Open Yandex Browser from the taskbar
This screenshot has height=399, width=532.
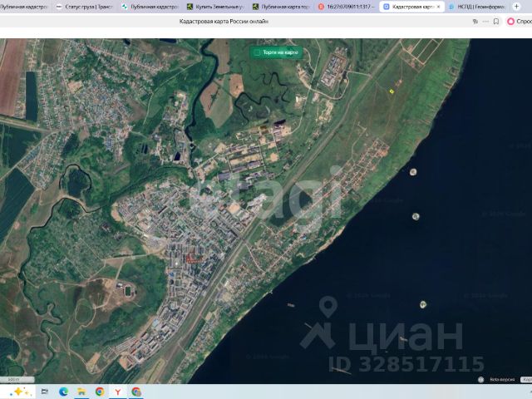pyautogui.click(x=118, y=392)
